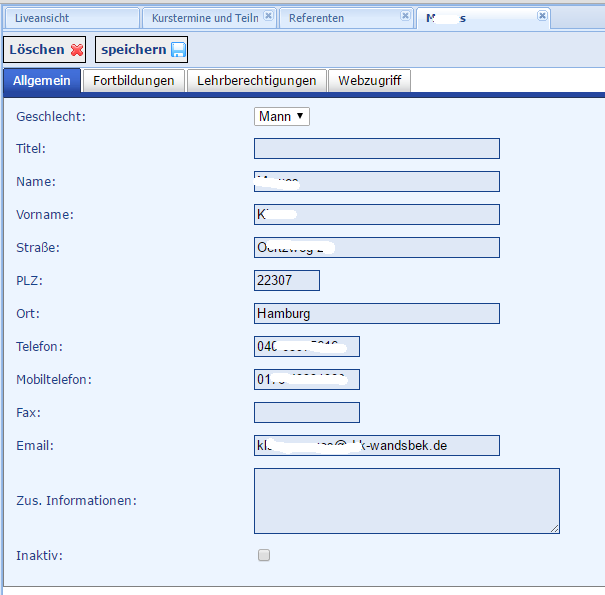Open the Fortbildungen tab

click(x=134, y=81)
